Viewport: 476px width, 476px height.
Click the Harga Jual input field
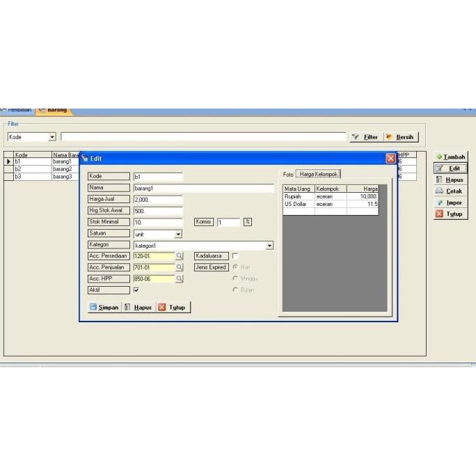click(158, 200)
